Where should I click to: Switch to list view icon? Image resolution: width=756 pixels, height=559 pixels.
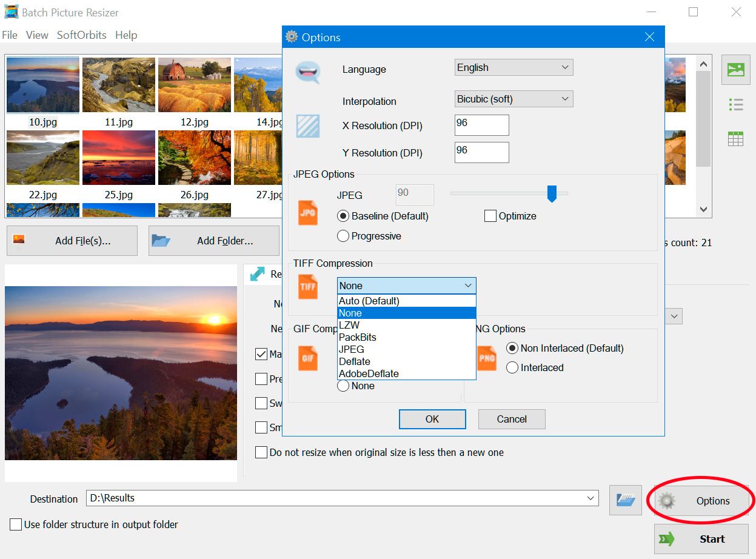click(735, 105)
